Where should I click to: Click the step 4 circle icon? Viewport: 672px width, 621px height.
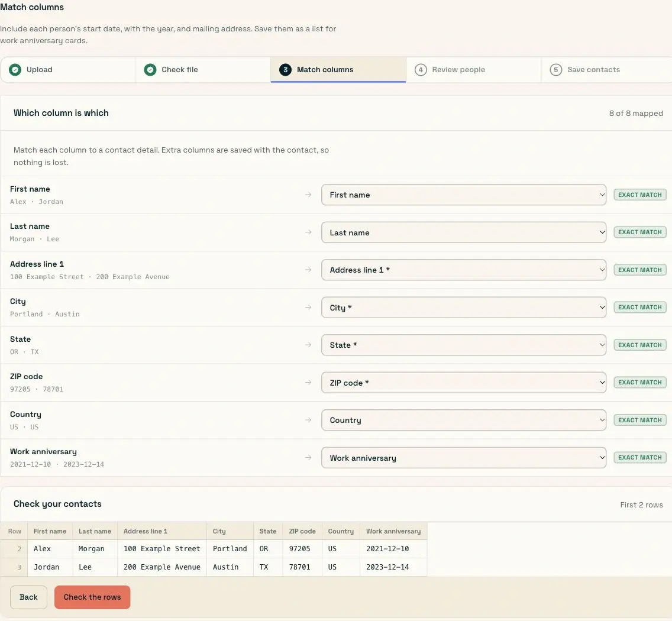(x=421, y=69)
